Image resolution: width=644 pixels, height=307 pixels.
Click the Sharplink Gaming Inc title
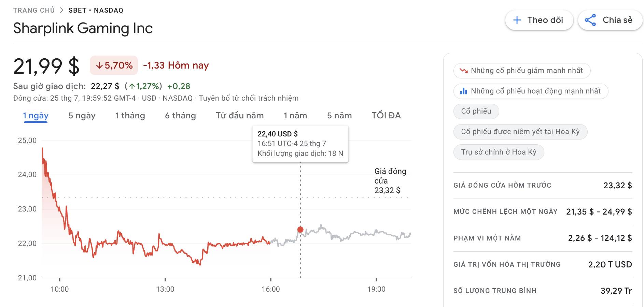point(83,28)
